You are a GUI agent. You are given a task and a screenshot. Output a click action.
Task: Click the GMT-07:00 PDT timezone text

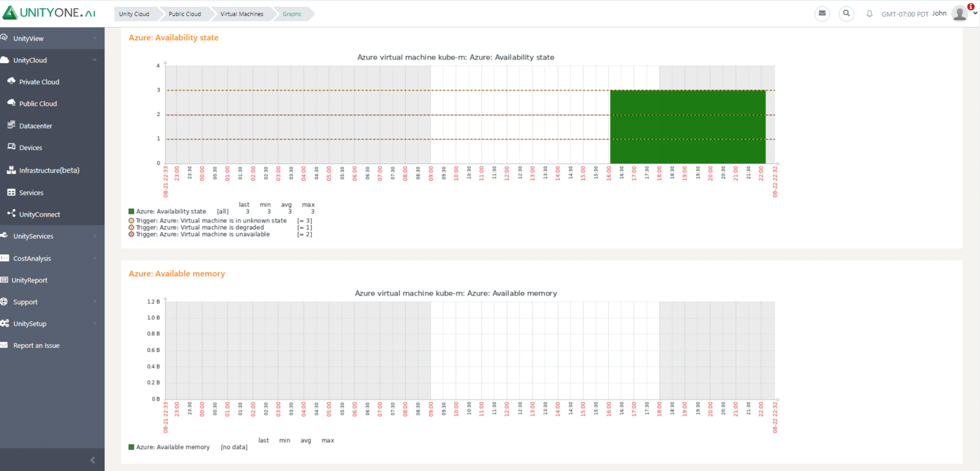click(905, 14)
